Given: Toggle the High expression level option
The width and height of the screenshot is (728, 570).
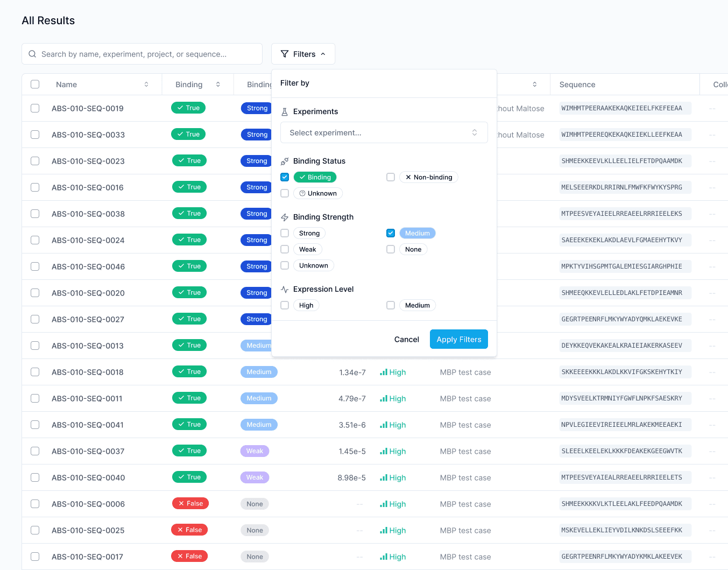Looking at the screenshot, I should [x=285, y=305].
